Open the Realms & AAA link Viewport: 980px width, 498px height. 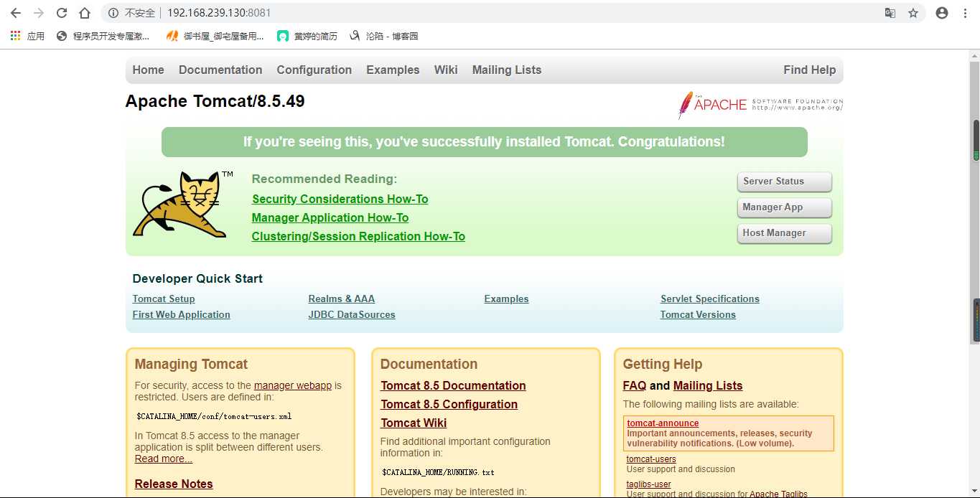tap(342, 299)
